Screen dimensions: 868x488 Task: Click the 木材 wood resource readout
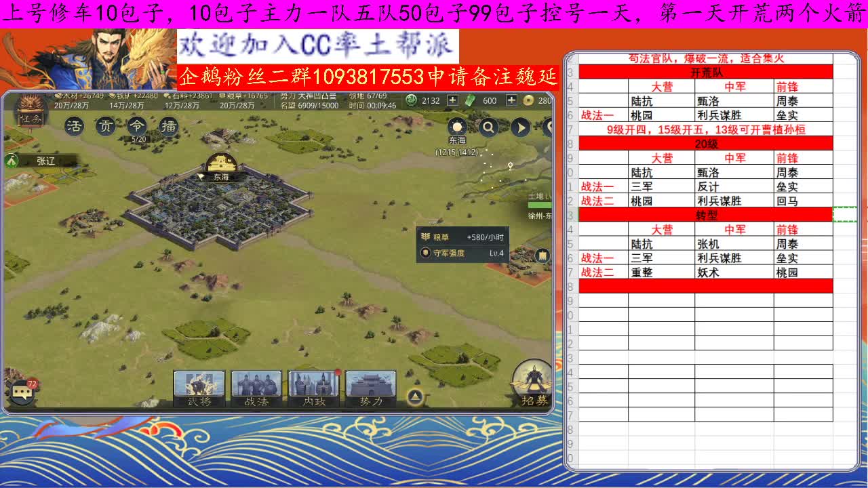(x=78, y=100)
